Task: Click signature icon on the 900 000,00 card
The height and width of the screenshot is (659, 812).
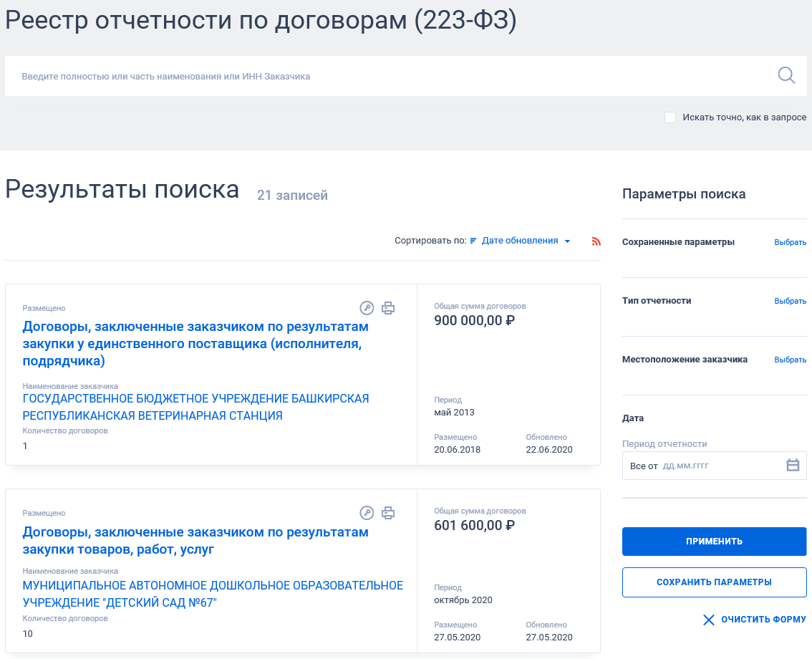Action: click(367, 308)
